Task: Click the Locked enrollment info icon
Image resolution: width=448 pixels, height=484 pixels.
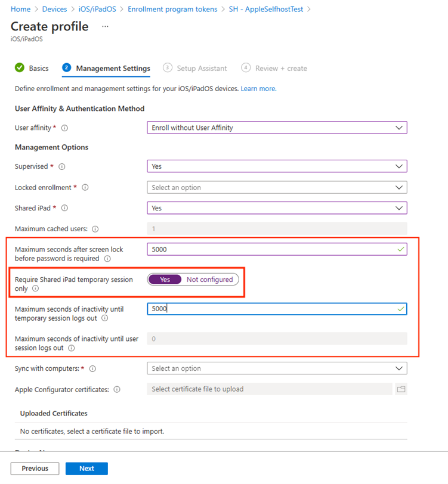Action: click(85, 187)
